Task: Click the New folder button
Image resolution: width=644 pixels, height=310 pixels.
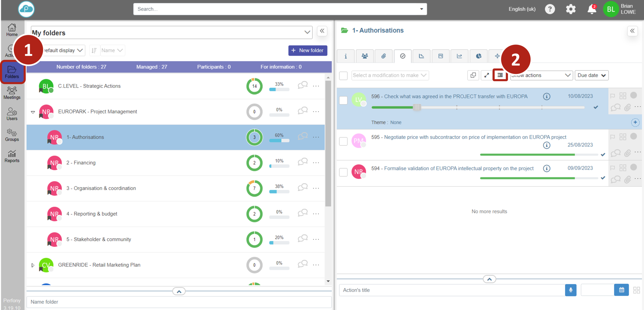Action: click(x=307, y=50)
